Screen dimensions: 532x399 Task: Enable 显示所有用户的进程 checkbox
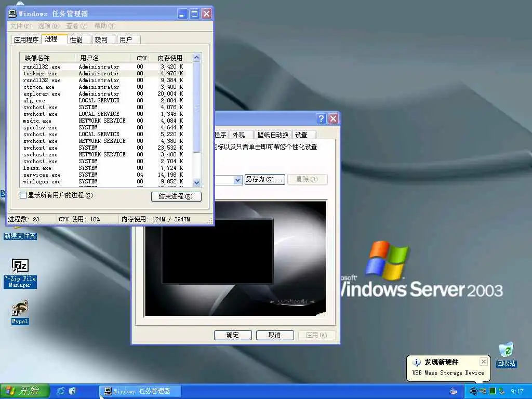23,195
